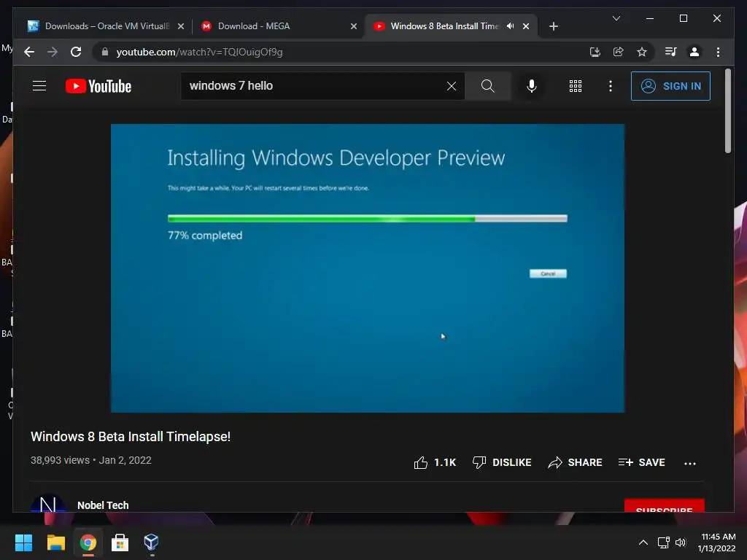Reload the YouTube page

[76, 52]
